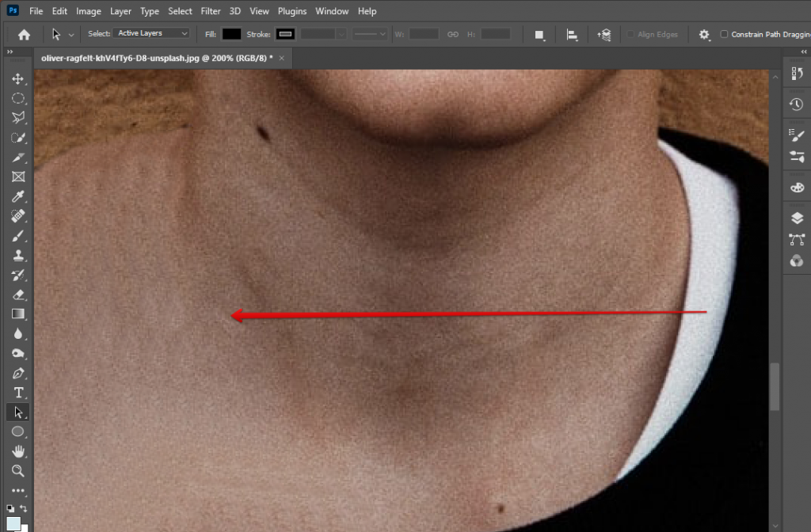The height and width of the screenshot is (532, 811).
Task: Activate the Zoom tool
Action: (x=17, y=471)
